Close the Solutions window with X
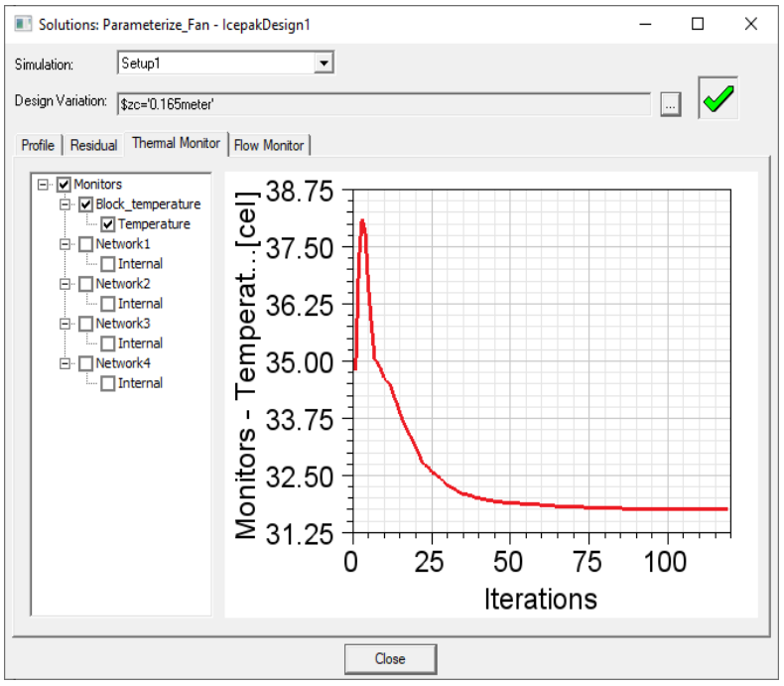The width and height of the screenshot is (784, 686). (x=750, y=24)
